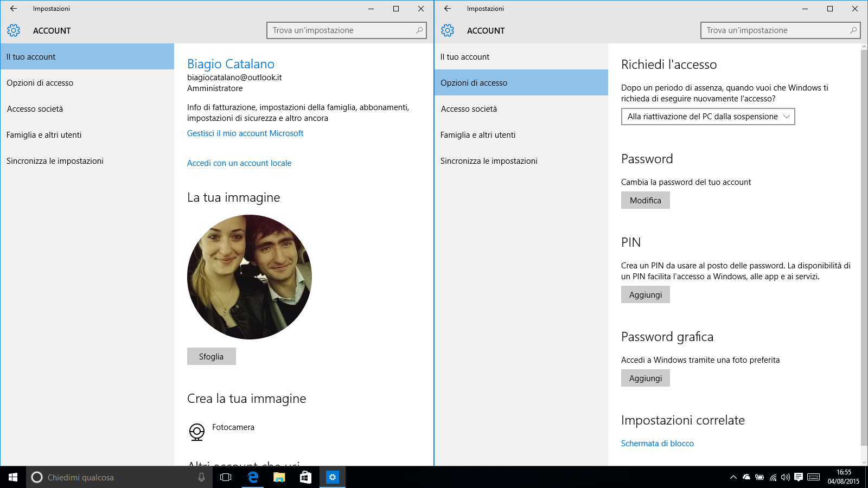Click the gear icon beside ACCOUNT

(x=14, y=30)
